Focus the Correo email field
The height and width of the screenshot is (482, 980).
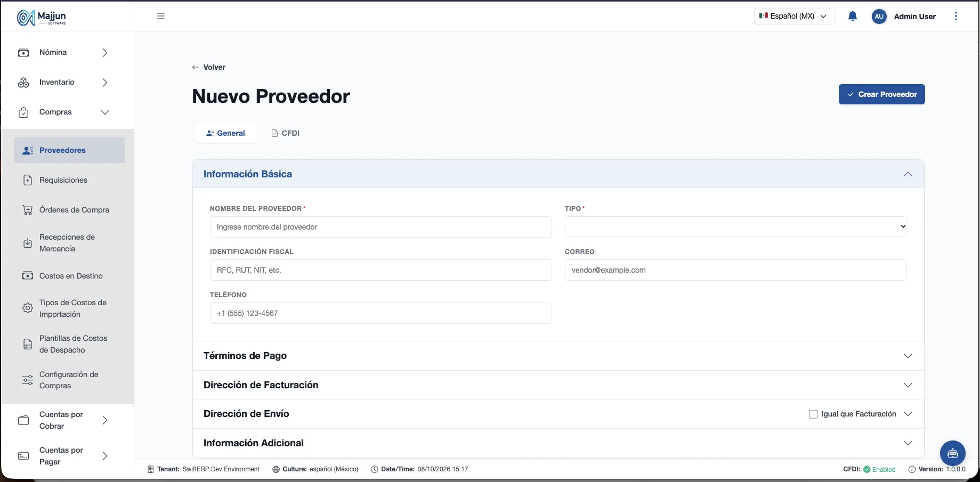pos(736,270)
